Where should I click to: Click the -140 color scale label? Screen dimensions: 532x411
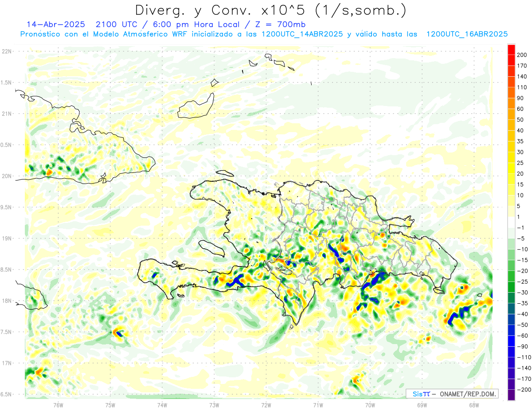[x=524, y=368]
